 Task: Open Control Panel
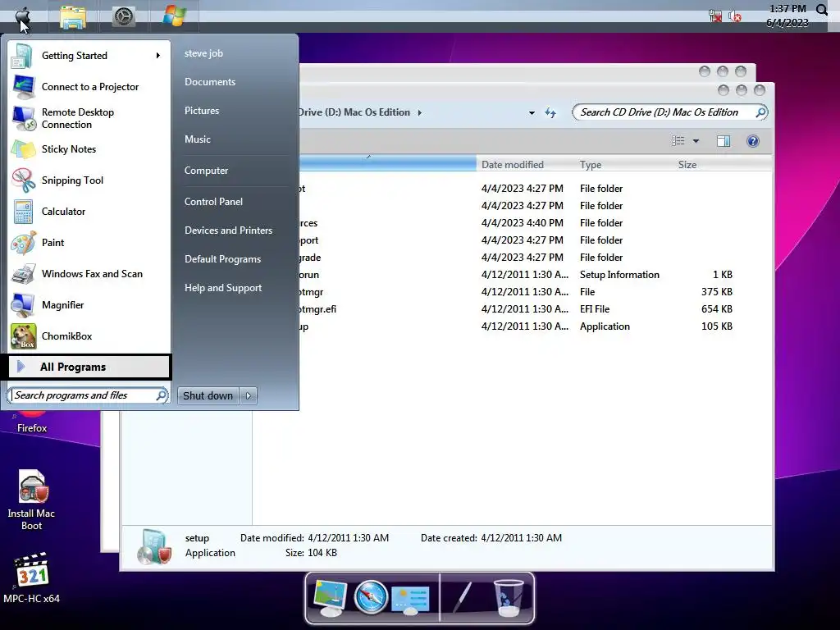tap(214, 202)
